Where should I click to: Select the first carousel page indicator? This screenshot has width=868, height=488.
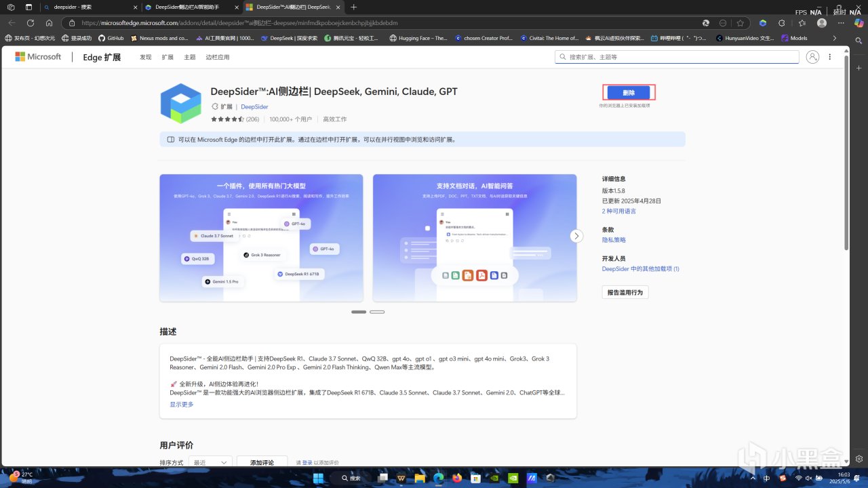[x=359, y=312]
